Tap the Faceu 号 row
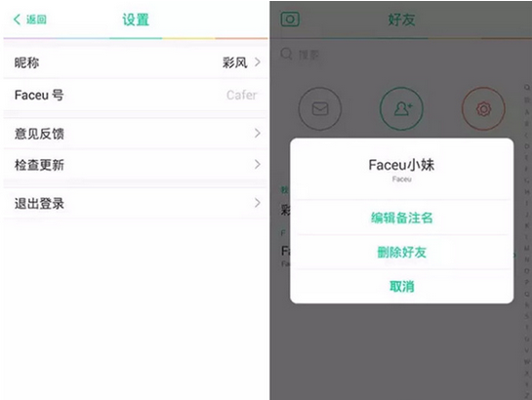532x400 pixels. click(x=136, y=95)
